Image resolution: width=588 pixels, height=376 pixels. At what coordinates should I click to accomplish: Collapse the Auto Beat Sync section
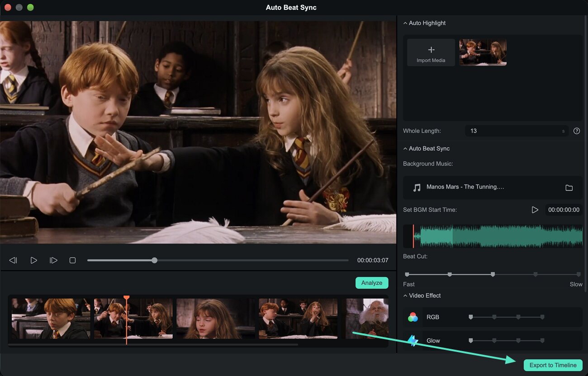click(405, 149)
